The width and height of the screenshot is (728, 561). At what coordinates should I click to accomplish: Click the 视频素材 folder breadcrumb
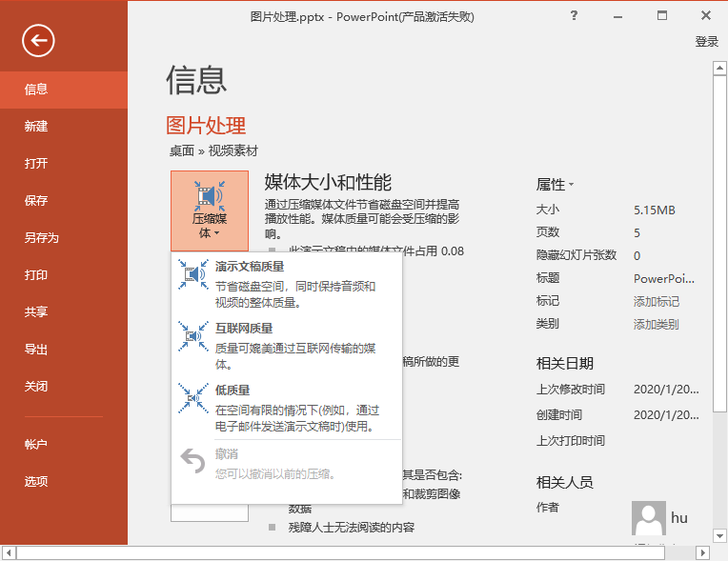(233, 150)
